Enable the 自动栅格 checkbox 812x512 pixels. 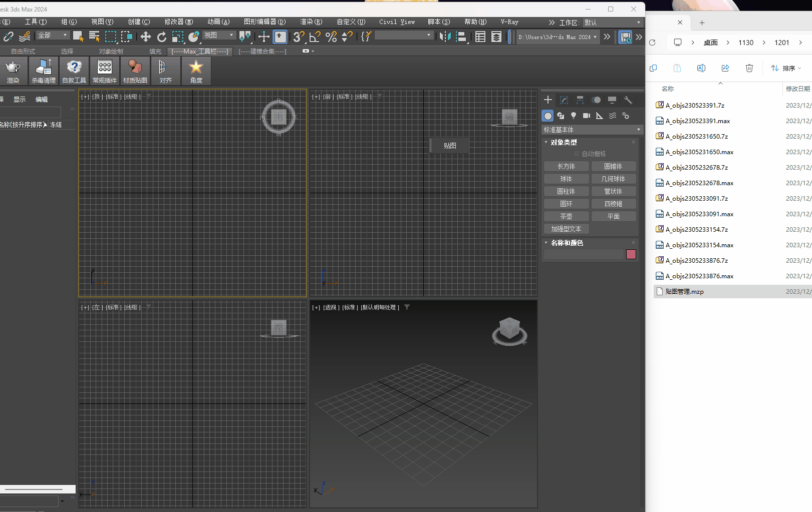click(577, 154)
